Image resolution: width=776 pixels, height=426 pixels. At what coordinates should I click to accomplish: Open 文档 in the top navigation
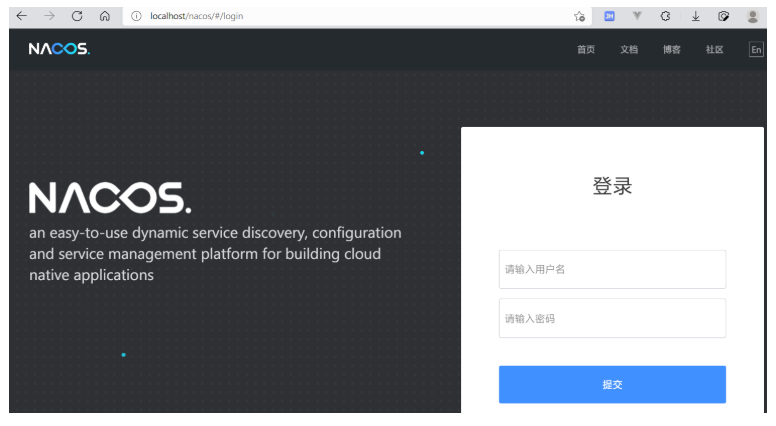[x=629, y=49]
